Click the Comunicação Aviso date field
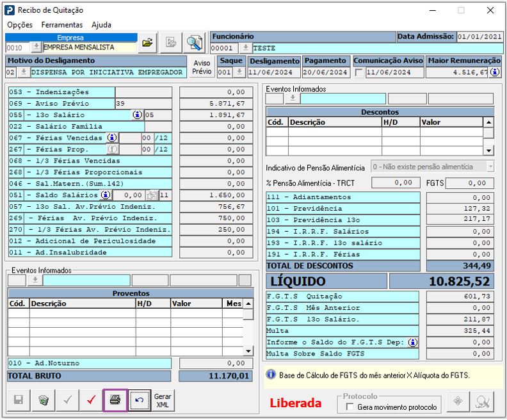This screenshot has width=507, height=420. pyautogui.click(x=394, y=72)
